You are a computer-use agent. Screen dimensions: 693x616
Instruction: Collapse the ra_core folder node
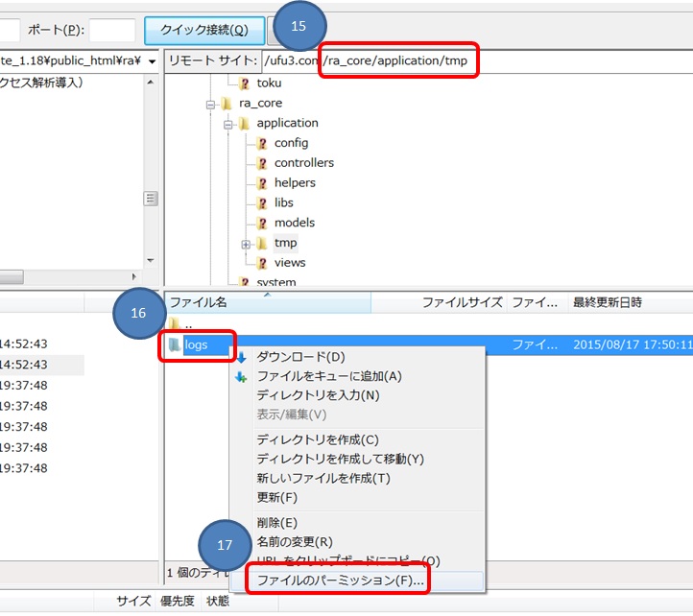pyautogui.click(x=211, y=104)
